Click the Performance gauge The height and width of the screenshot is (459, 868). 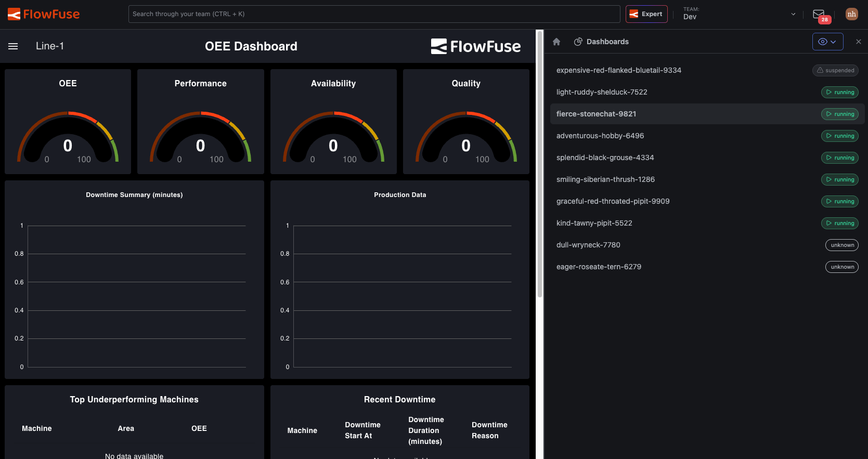201,137
